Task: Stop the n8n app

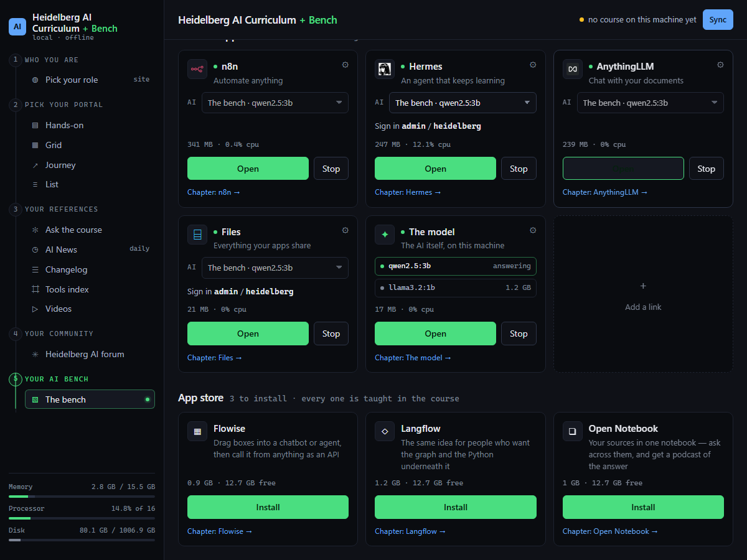Action: pyautogui.click(x=331, y=169)
